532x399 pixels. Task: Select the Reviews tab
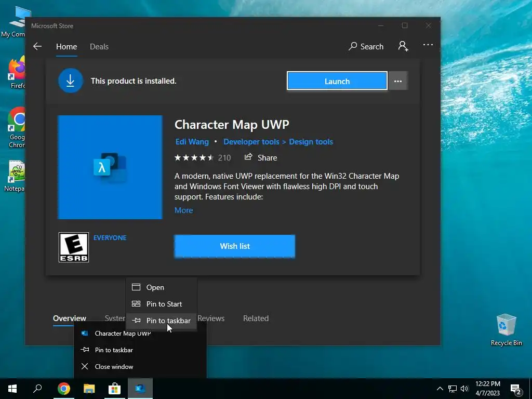click(211, 318)
